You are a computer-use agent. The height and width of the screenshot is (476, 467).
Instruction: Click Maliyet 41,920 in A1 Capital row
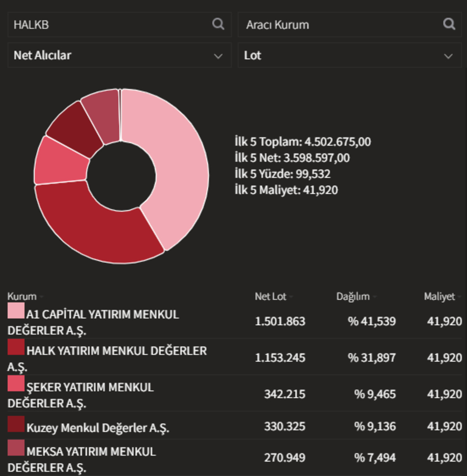coord(444,321)
